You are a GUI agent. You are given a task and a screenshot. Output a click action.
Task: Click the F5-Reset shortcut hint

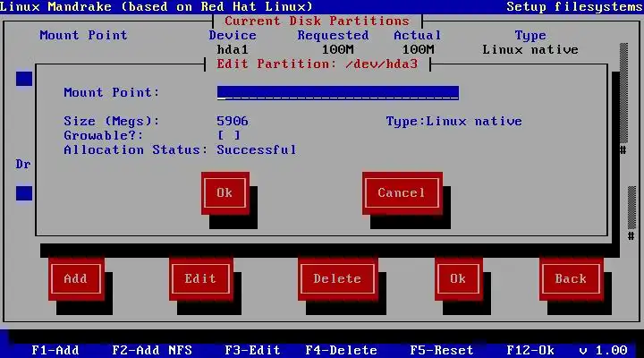pos(442,350)
